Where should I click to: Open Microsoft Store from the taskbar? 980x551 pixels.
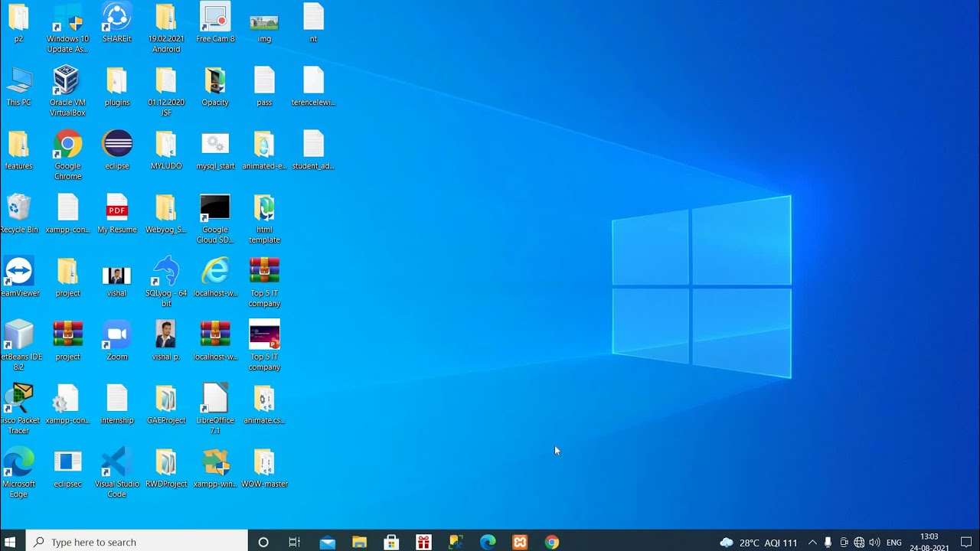(x=391, y=542)
